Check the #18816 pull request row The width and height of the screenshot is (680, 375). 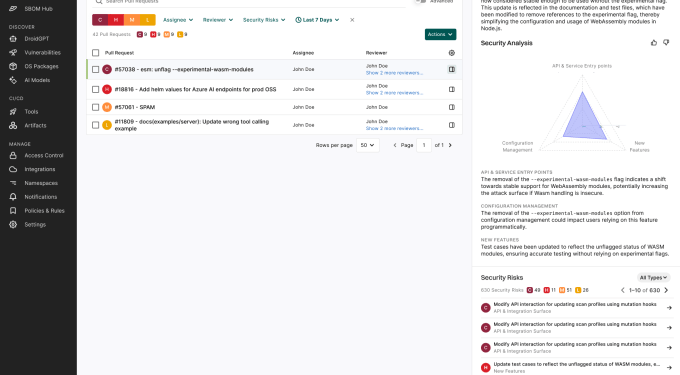click(x=95, y=89)
